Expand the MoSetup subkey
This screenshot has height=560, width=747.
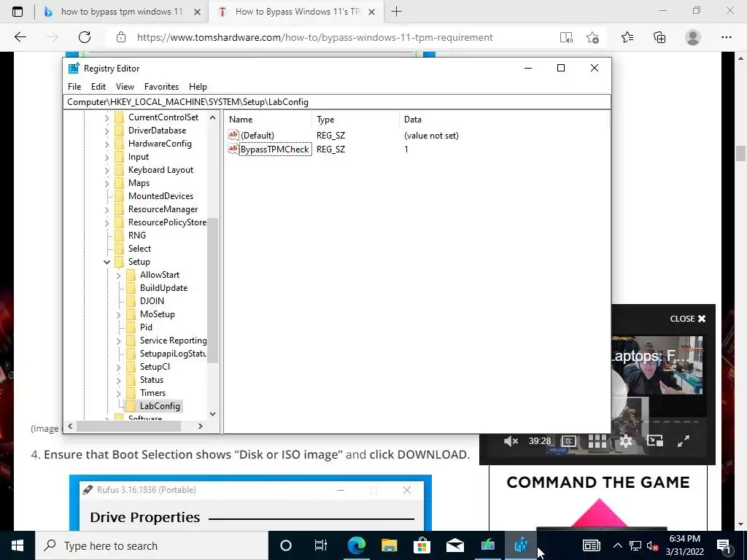pyautogui.click(x=119, y=315)
